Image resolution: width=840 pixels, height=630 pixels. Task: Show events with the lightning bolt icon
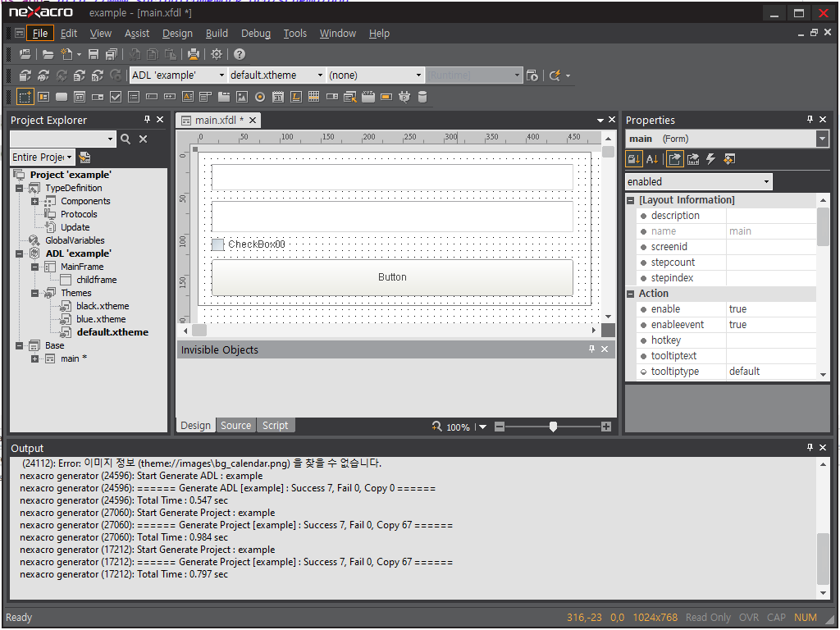tap(711, 159)
